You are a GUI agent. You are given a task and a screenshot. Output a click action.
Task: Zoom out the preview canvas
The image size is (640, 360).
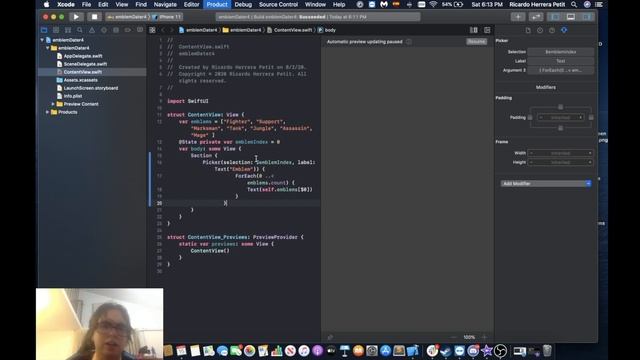pyautogui.click(x=453, y=337)
